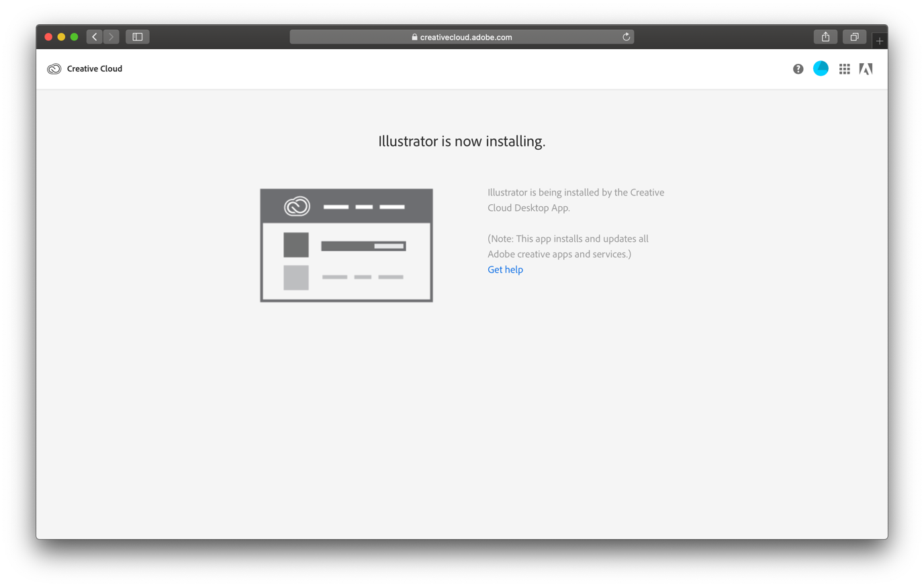Screen dimensions: 924x587
Task: Click the creativecloud.adobe.com address bar
Action: (x=462, y=37)
